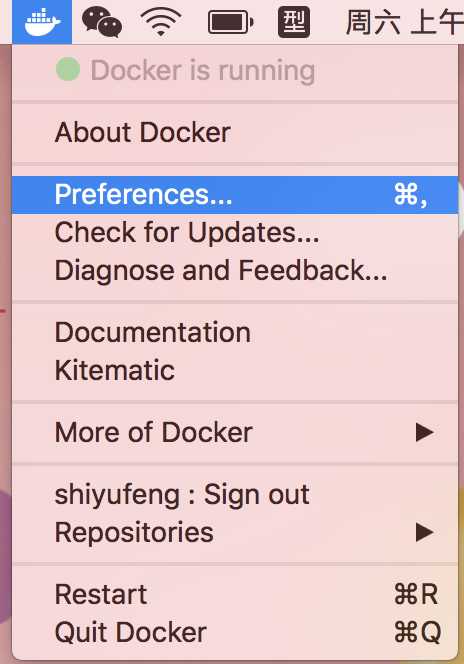The image size is (464, 664).
Task: Open the Repositories menu item
Action: (x=235, y=532)
